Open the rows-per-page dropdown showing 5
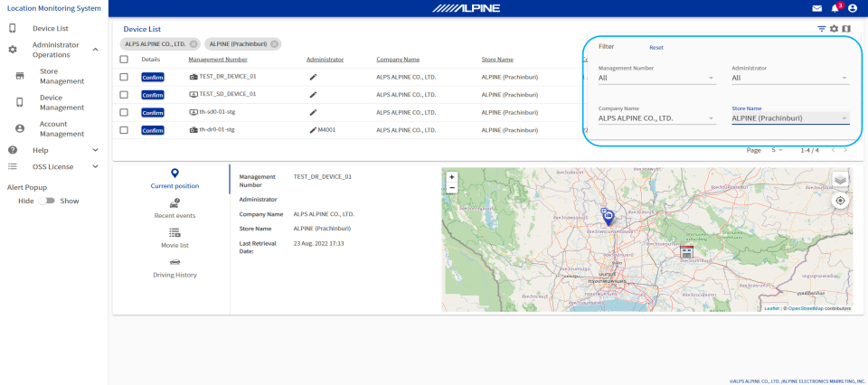868x385 pixels. pyautogui.click(x=778, y=150)
